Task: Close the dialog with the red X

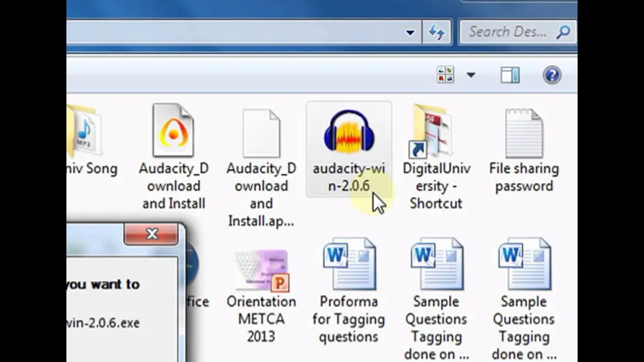Action: click(x=151, y=234)
